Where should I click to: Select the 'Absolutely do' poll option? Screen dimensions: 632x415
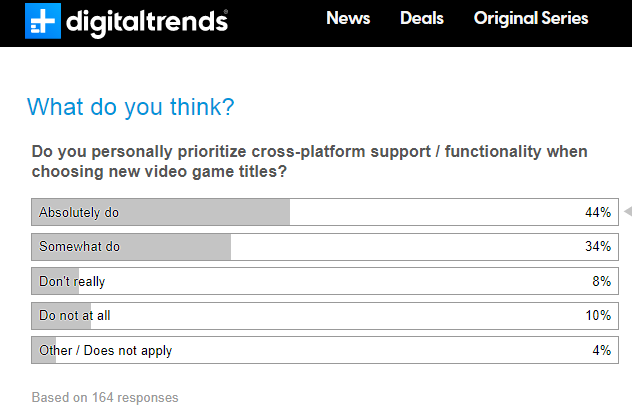325,212
